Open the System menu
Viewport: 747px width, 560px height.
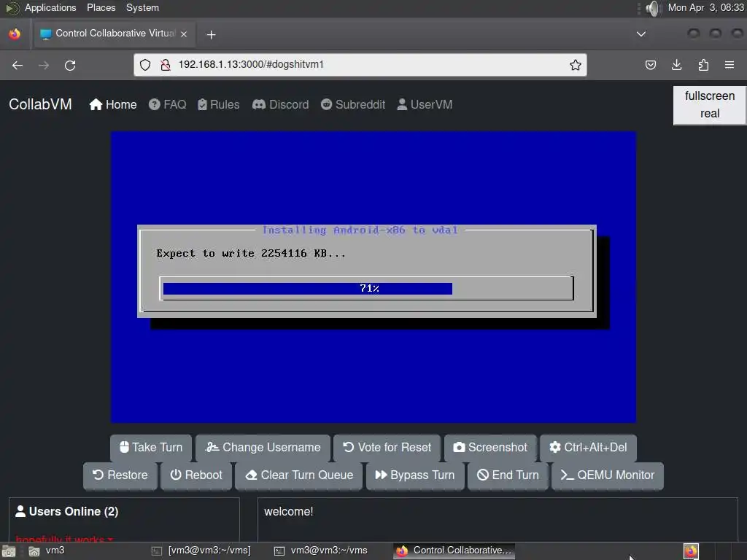point(142,7)
